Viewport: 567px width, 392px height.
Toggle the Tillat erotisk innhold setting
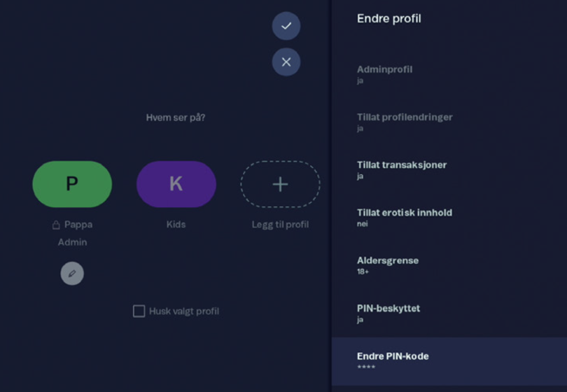pos(449,218)
